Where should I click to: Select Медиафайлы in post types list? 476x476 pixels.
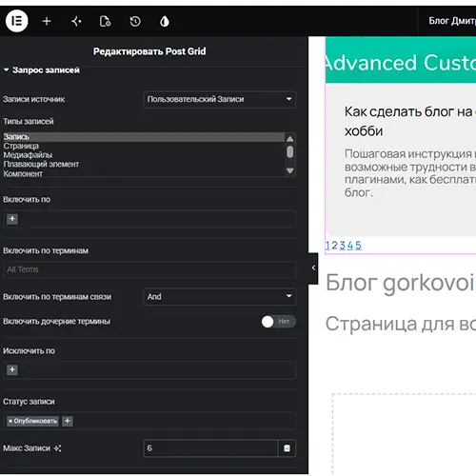click(28, 155)
